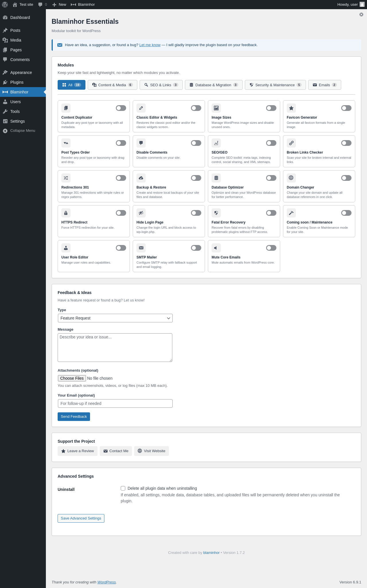Image resolution: width=367 pixels, height=588 pixels.
Task: Switch to the SEO & Links tab
Action: [161, 85]
